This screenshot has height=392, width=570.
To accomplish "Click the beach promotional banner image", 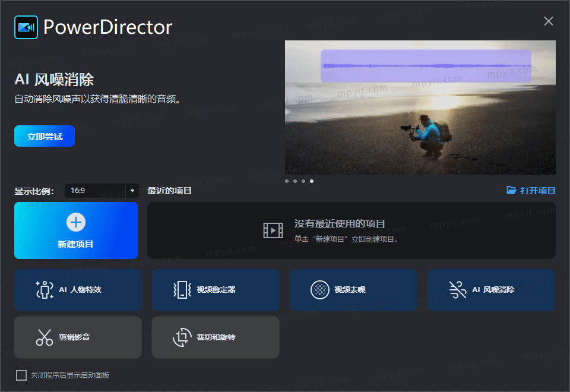I will (420, 108).
